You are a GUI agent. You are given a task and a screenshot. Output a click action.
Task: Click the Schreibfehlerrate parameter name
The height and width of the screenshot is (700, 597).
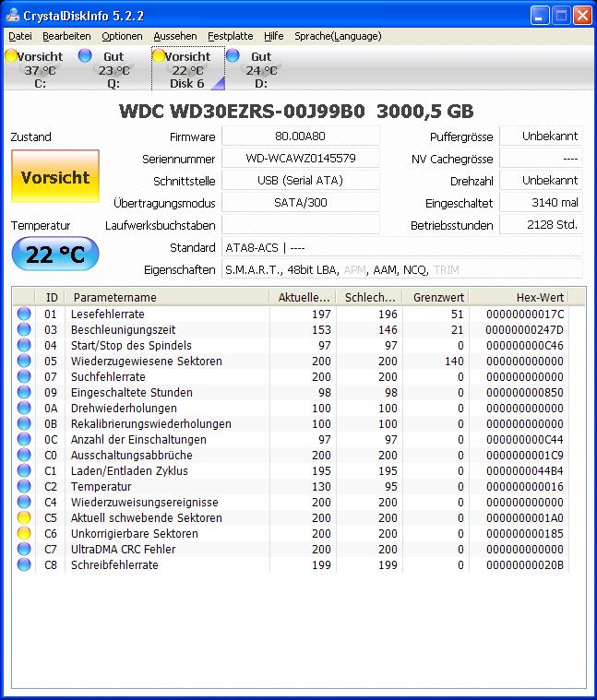tap(114, 564)
